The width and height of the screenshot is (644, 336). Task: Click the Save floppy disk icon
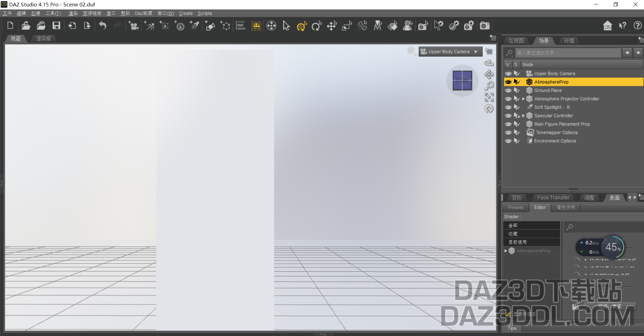tap(56, 26)
